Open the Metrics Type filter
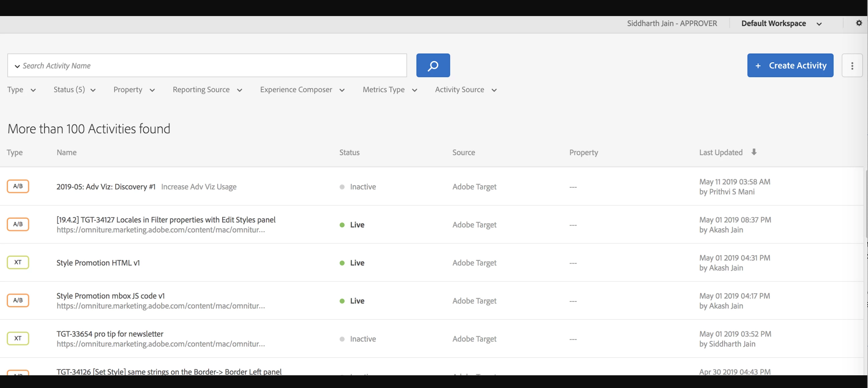The height and width of the screenshot is (388, 868). [x=389, y=90]
